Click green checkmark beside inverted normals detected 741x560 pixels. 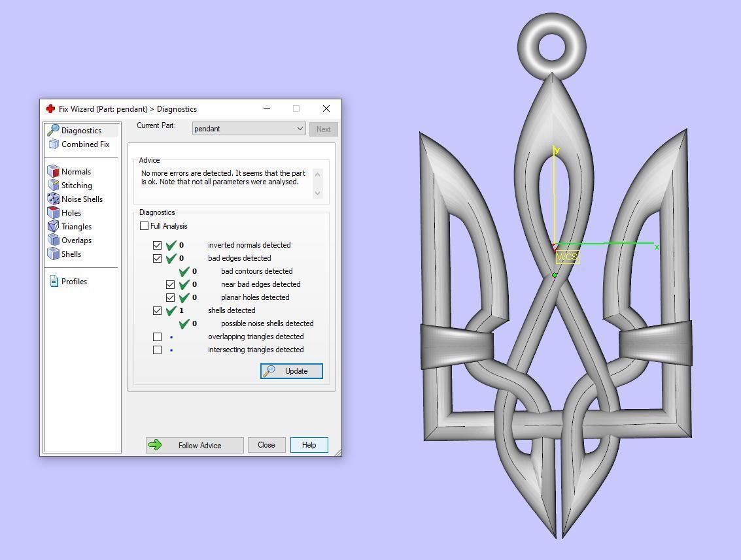pos(171,245)
